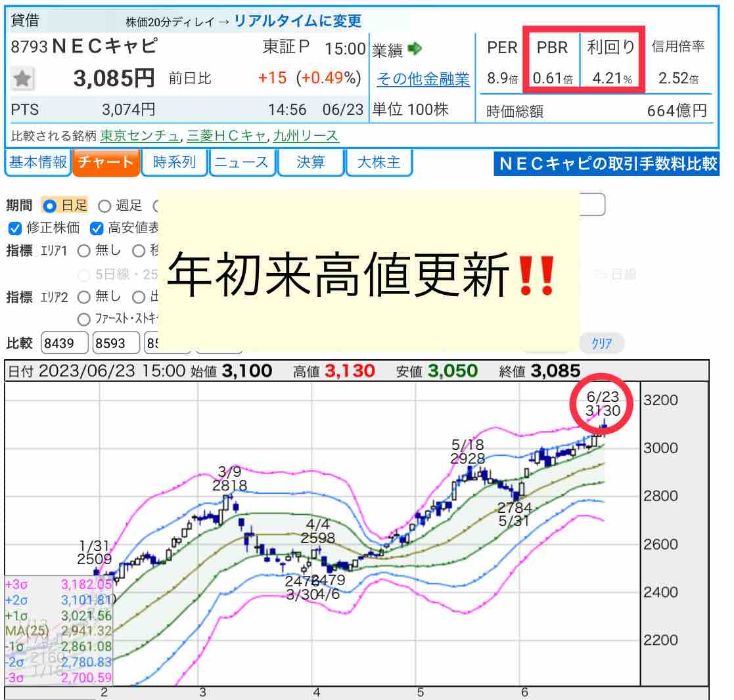Open the その他金融業 sector link
734x700 pixels.
click(423, 79)
